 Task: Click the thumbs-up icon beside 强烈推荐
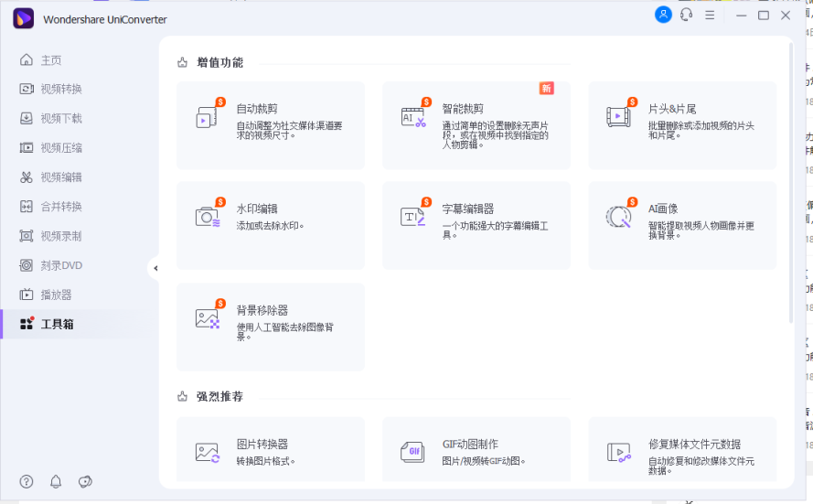pyautogui.click(x=182, y=397)
